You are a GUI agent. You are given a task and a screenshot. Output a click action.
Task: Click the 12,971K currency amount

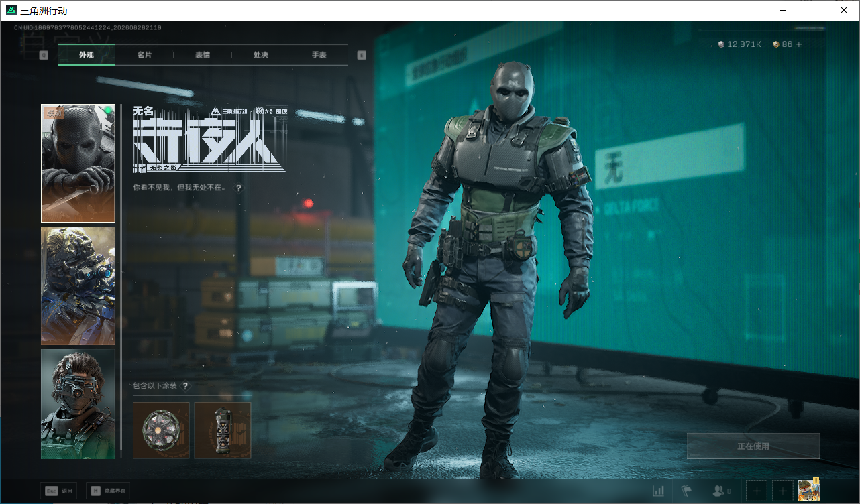pos(744,44)
